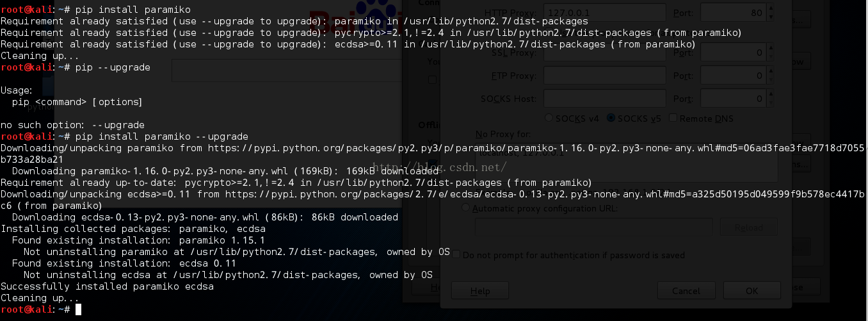Click the 'pip --upgrade' command line
The image size is (868, 321).
pyautogui.click(x=113, y=67)
